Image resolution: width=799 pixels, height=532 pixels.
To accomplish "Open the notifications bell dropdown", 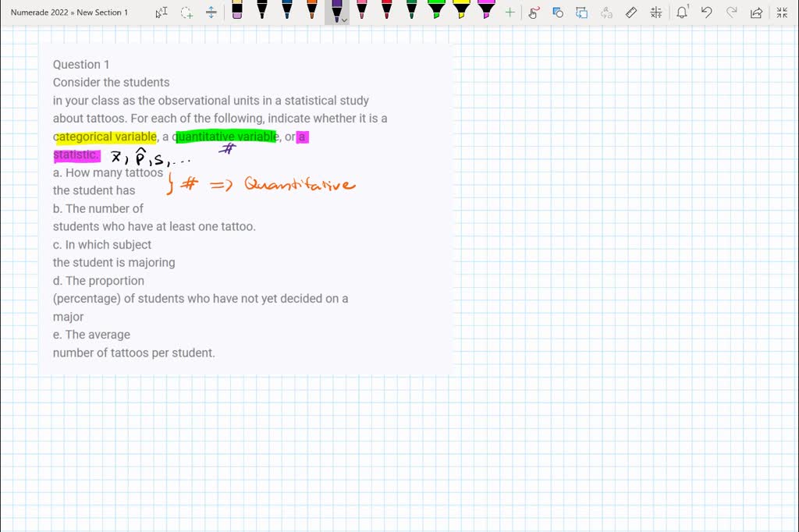I will [681, 12].
